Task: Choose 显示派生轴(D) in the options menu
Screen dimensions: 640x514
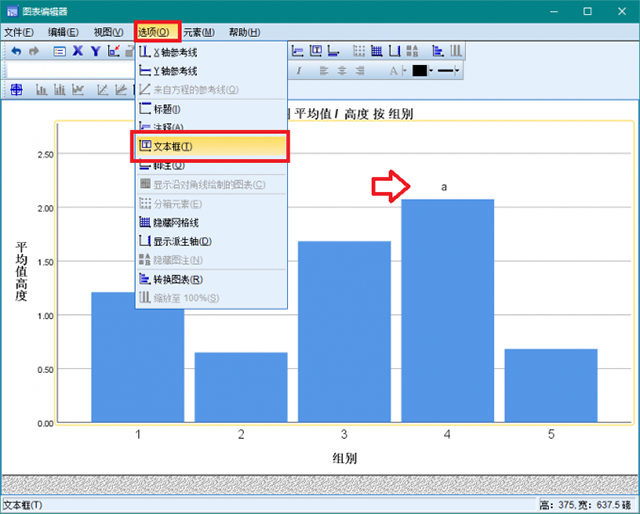Action: click(x=211, y=241)
